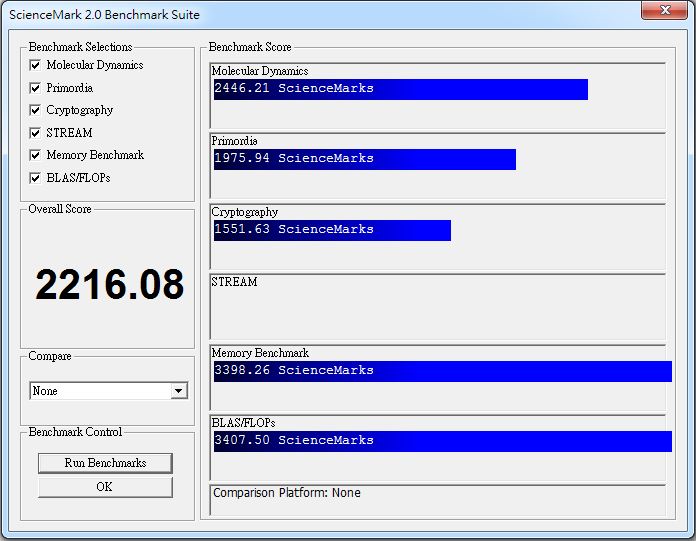Click the Benchmark Control group label
Screen dimensions: 696x541
(x=75, y=432)
